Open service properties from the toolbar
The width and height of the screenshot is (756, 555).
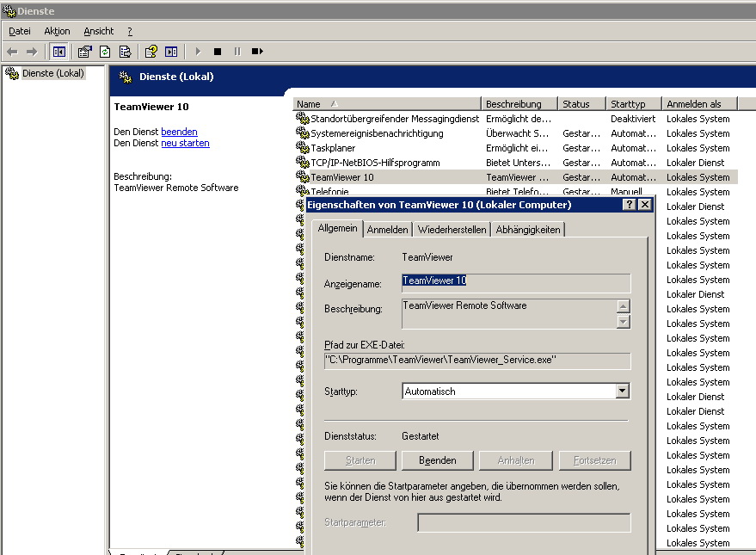click(85, 52)
